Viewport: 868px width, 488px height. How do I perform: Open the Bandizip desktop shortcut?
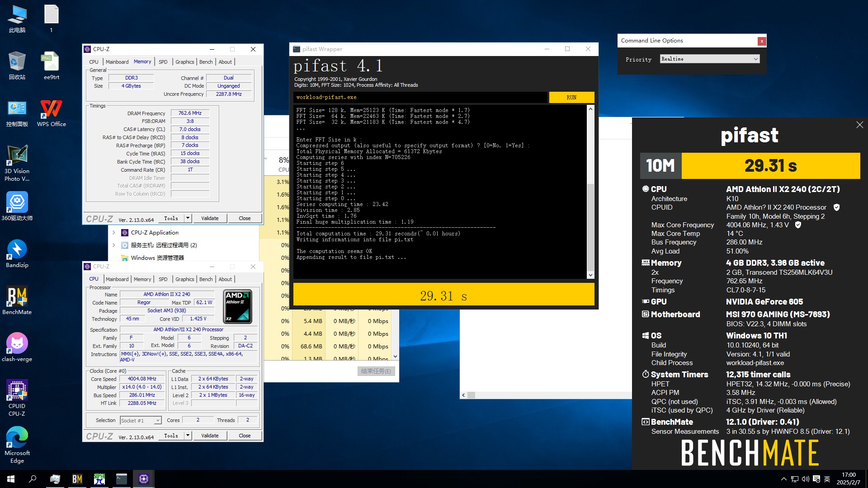(x=17, y=254)
